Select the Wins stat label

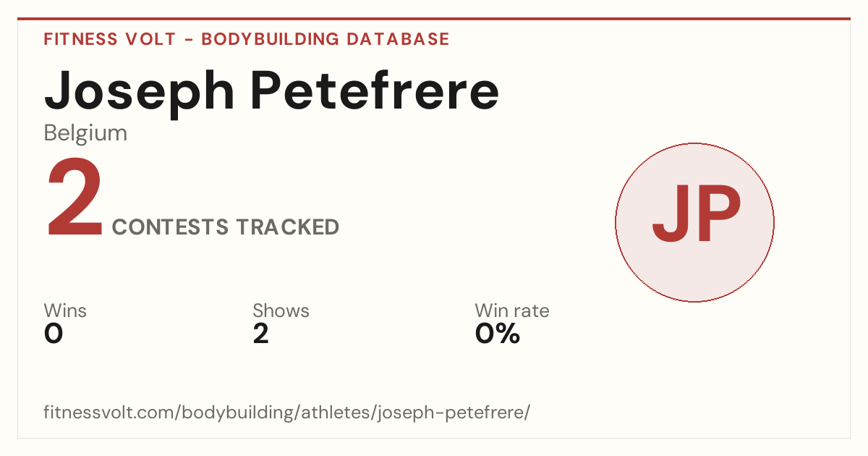[x=65, y=311]
